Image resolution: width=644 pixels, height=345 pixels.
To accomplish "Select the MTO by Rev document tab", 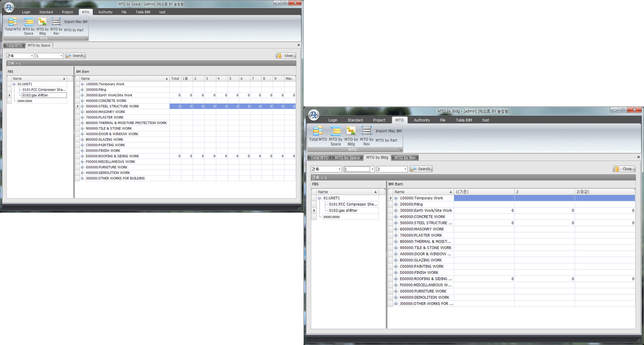I will click(405, 158).
